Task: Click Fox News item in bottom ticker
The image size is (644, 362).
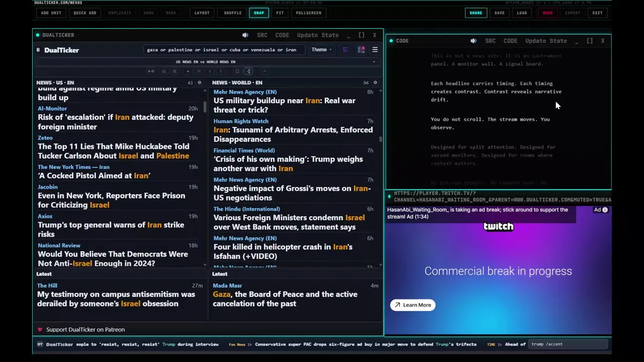Action: 352,344
